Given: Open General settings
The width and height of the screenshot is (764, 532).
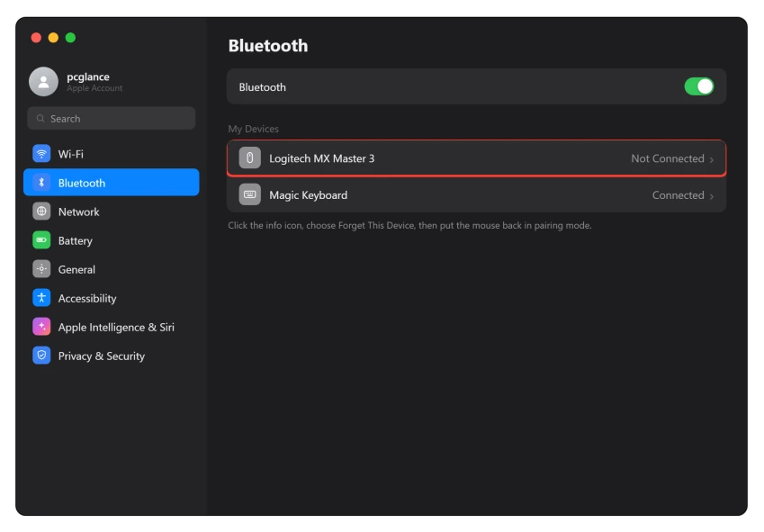Looking at the screenshot, I should point(111,269).
